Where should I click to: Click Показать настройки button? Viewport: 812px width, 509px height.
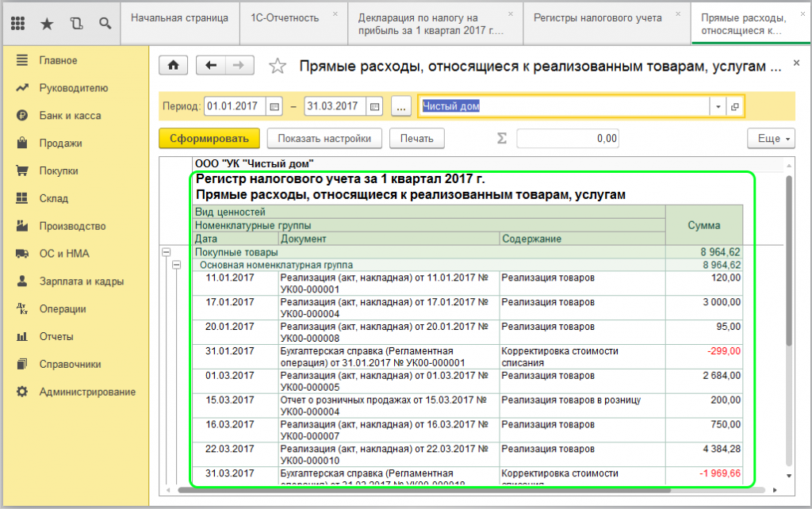324,138
